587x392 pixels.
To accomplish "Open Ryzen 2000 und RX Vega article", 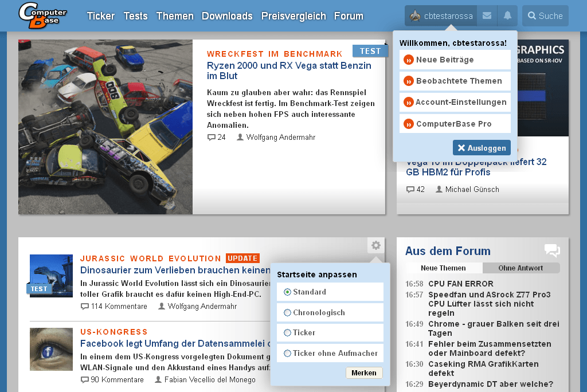I will tap(289, 70).
